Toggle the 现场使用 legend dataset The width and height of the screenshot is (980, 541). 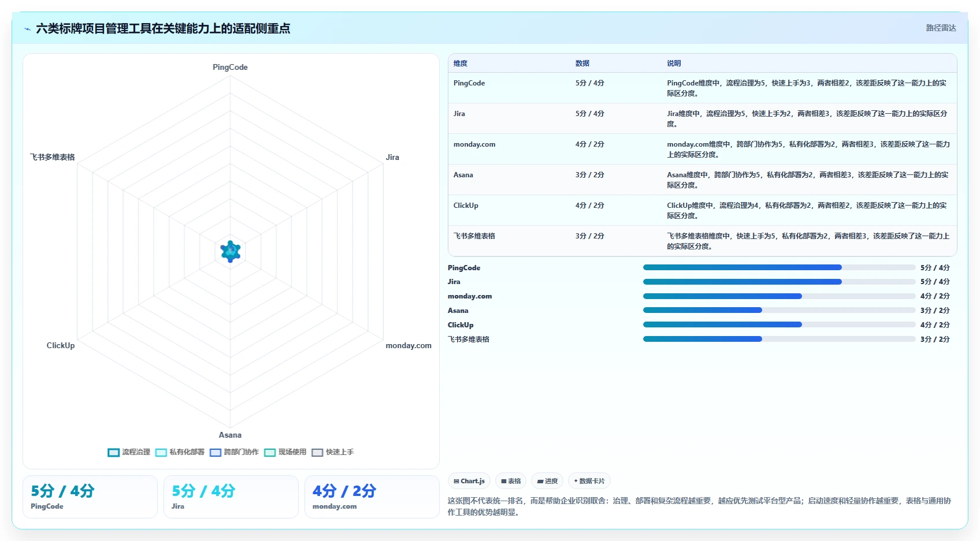tap(285, 452)
